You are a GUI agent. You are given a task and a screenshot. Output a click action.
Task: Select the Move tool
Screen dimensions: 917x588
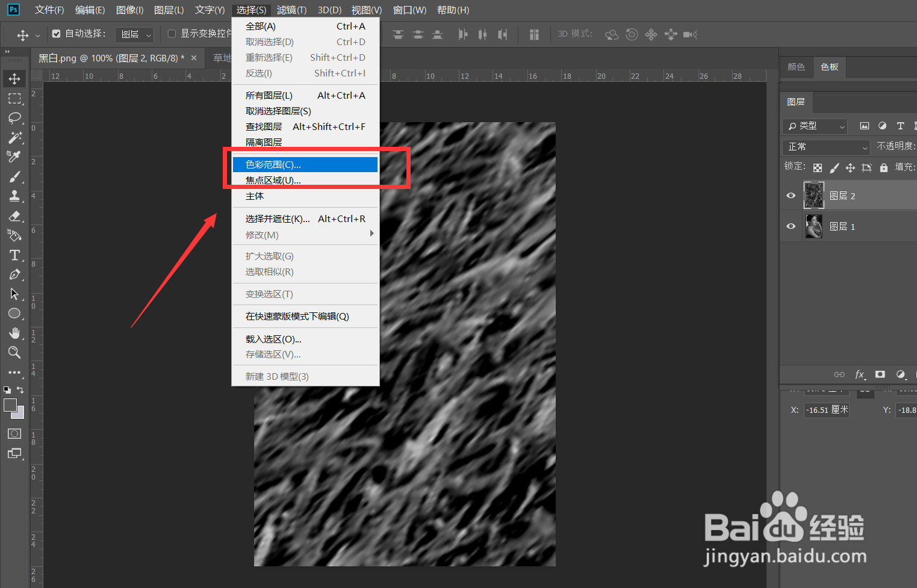click(x=14, y=79)
